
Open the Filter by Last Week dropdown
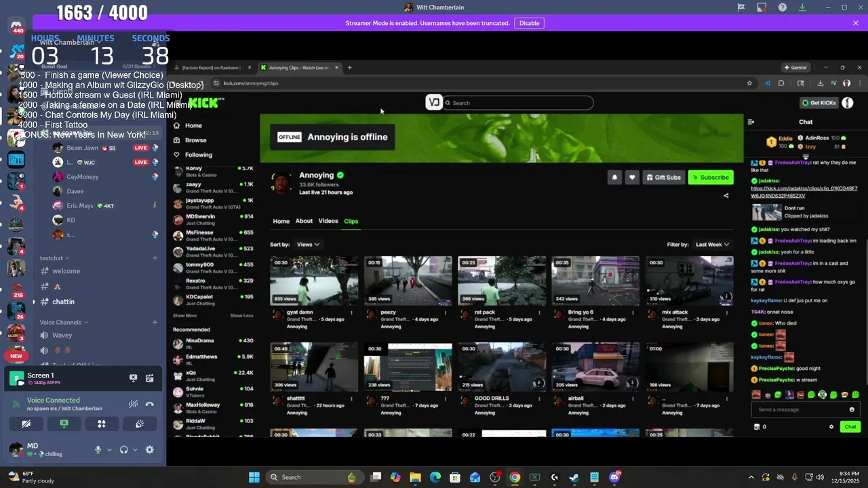[713, 244]
